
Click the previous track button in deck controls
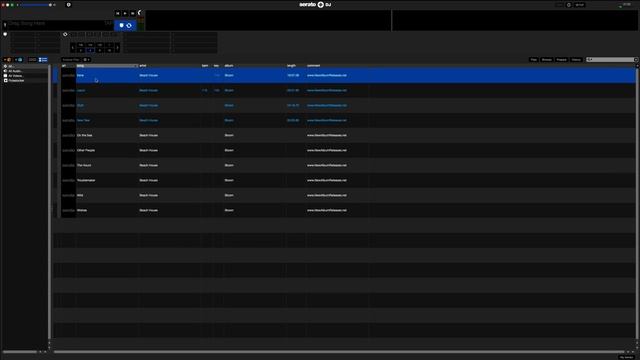click(x=118, y=13)
